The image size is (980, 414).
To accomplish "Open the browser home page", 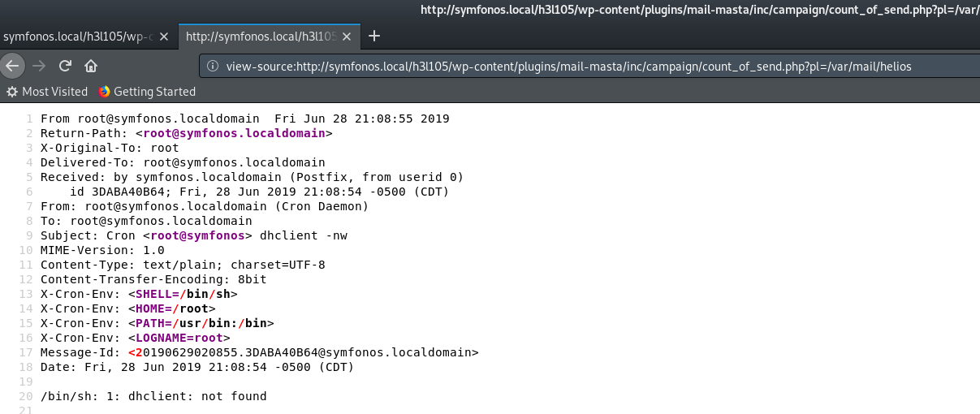I will pos(91,66).
